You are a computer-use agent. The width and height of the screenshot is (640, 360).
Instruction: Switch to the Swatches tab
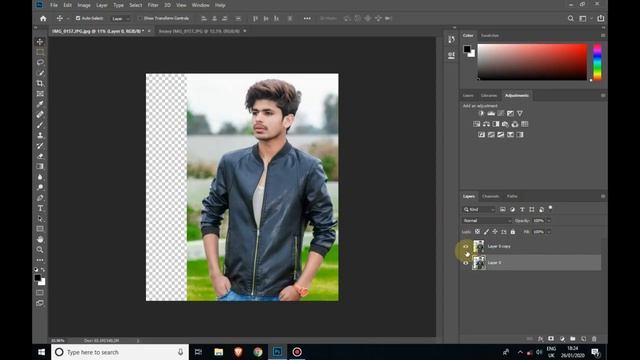coord(490,36)
